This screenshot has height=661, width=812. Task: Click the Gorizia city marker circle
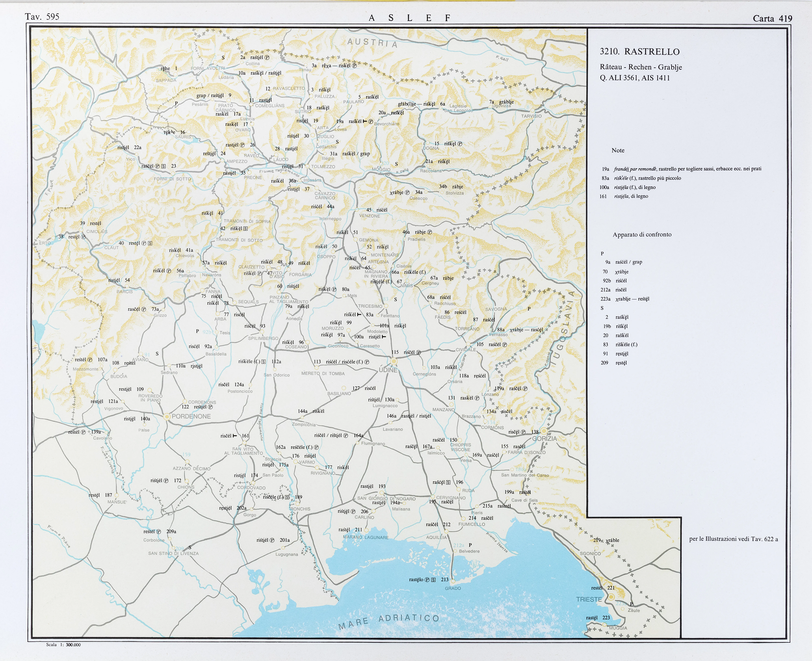(x=544, y=431)
